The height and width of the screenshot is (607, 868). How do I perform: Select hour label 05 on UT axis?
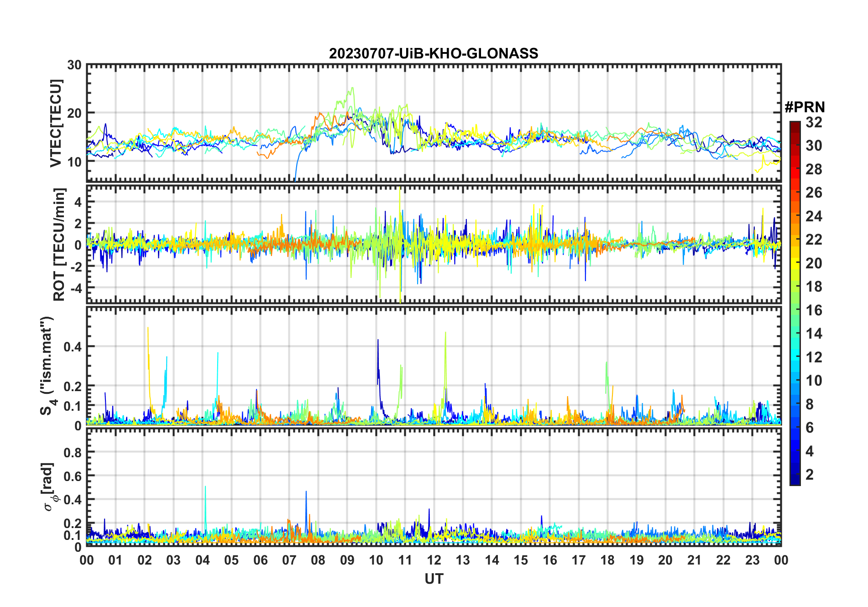pyautogui.click(x=231, y=560)
